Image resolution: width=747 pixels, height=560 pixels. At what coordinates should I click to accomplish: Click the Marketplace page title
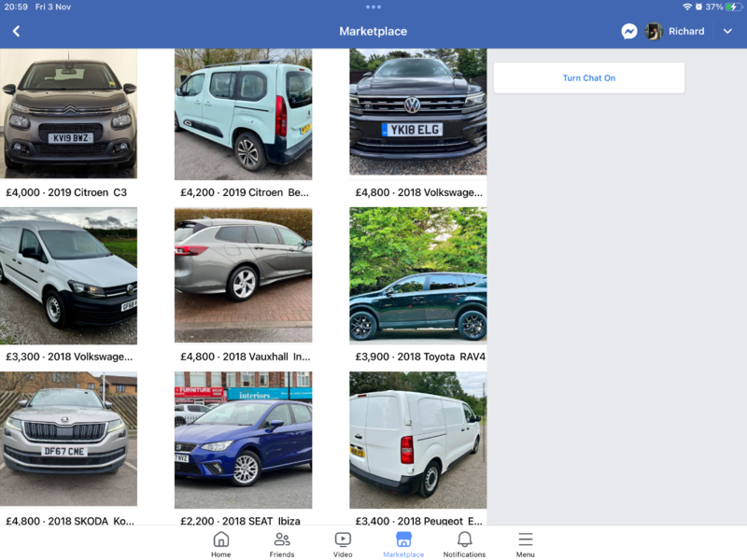[373, 32]
